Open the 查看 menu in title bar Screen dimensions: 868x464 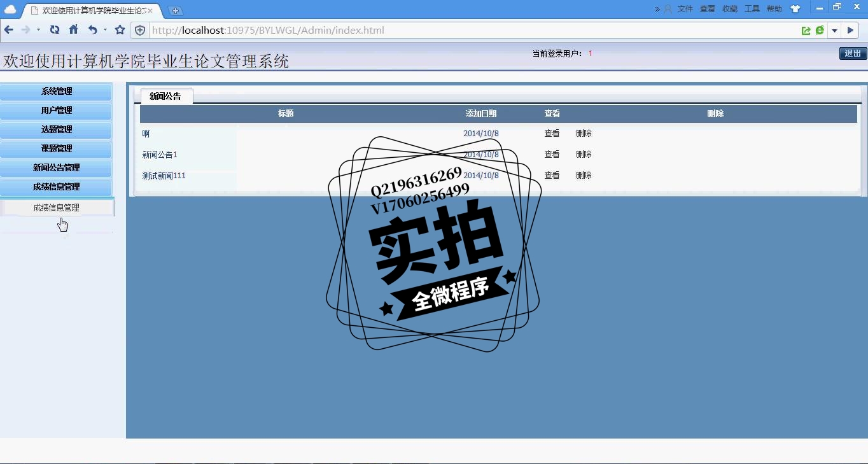[708, 9]
